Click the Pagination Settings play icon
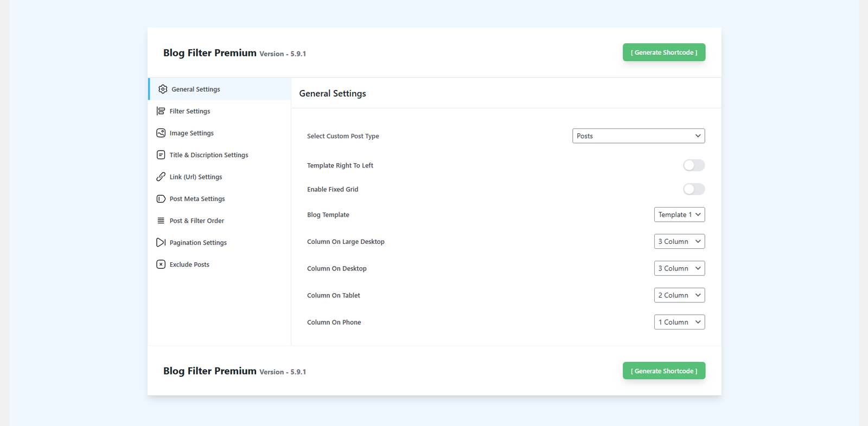868x426 pixels. click(161, 242)
